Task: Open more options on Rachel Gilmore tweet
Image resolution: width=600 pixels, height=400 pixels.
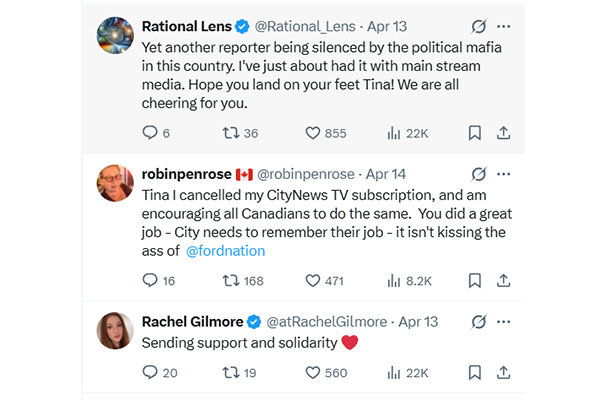Action: click(504, 322)
